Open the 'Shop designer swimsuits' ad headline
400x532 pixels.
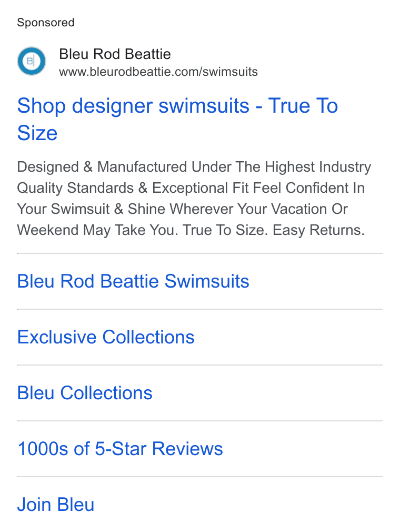pyautogui.click(x=177, y=119)
